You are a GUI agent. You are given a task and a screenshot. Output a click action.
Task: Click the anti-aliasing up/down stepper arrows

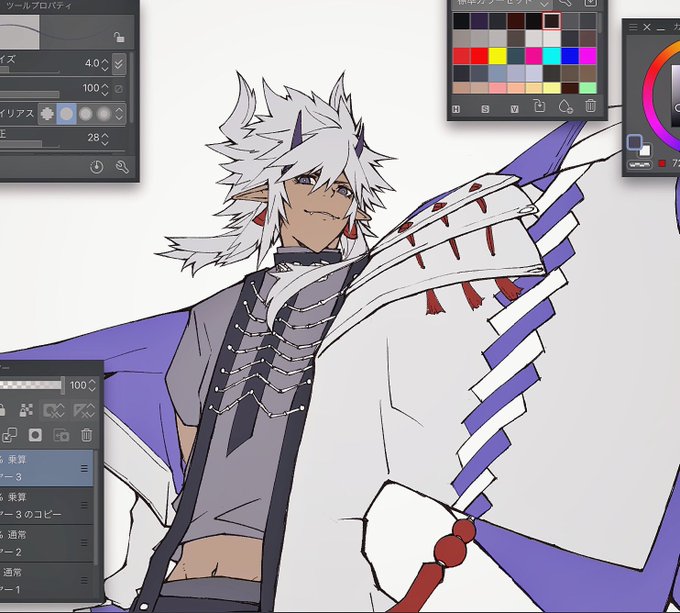pyautogui.click(x=119, y=114)
